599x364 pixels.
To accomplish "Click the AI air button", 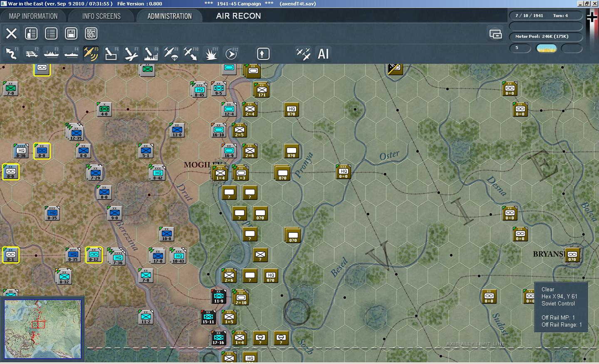I will [x=323, y=54].
